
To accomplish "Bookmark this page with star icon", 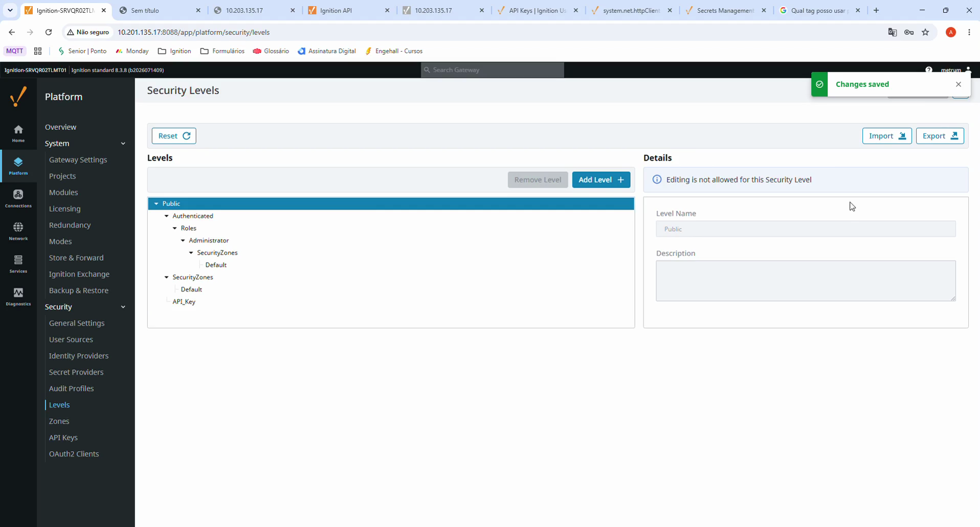I will tap(925, 32).
